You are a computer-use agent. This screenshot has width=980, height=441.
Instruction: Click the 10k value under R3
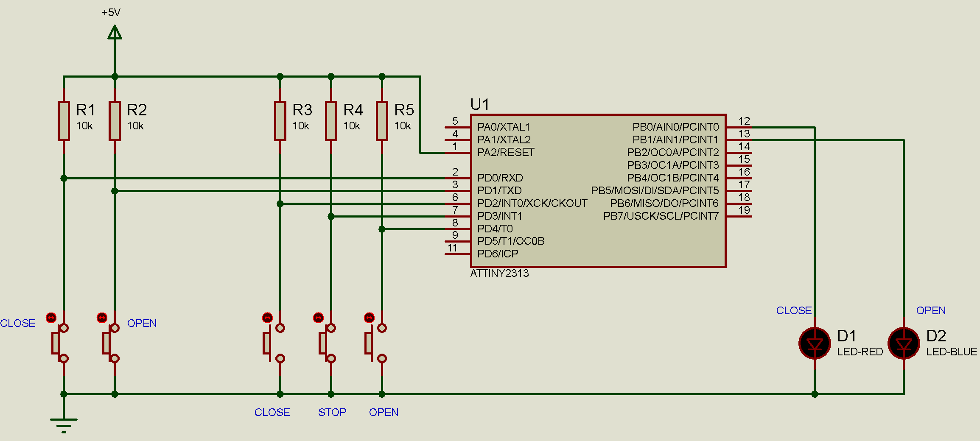(301, 126)
